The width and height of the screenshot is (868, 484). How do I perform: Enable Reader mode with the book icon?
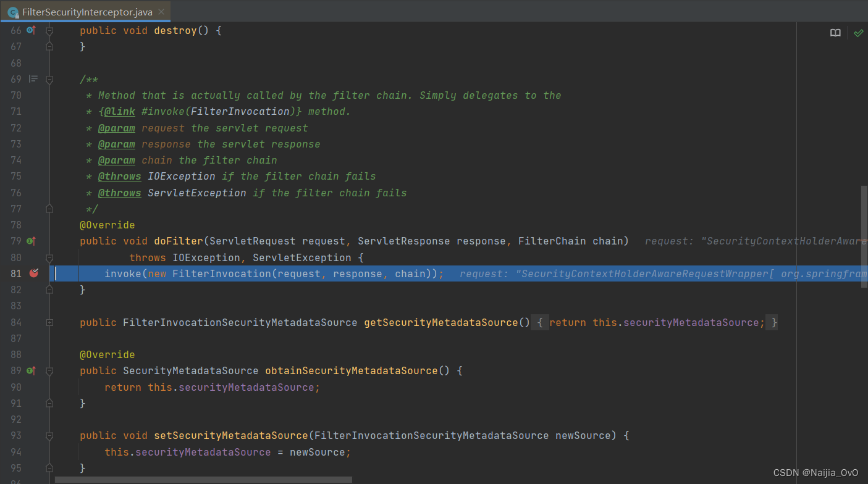tap(835, 33)
